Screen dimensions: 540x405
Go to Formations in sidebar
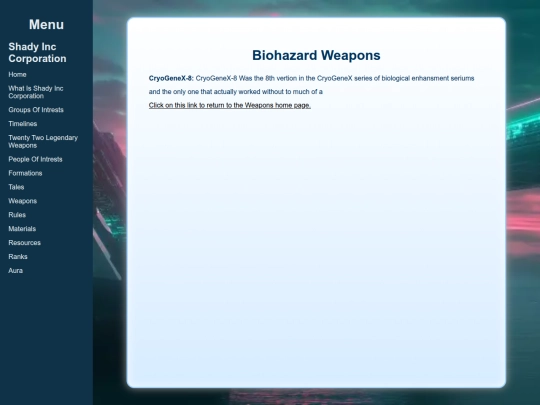[x=25, y=173]
